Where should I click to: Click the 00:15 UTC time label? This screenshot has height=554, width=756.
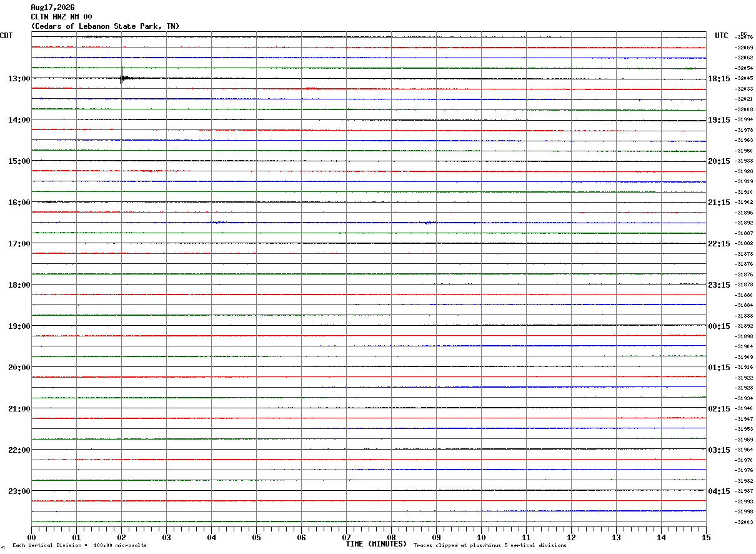[x=719, y=326]
